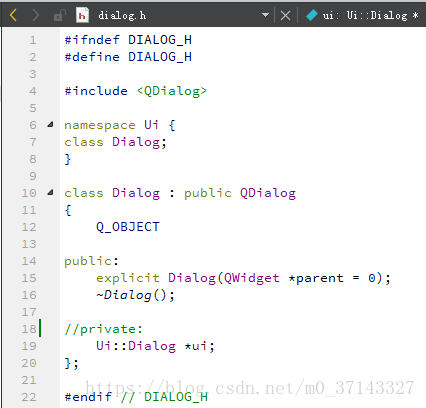Click the closing brace on line 8
Viewport: 426px width, 408px height.
click(68, 159)
